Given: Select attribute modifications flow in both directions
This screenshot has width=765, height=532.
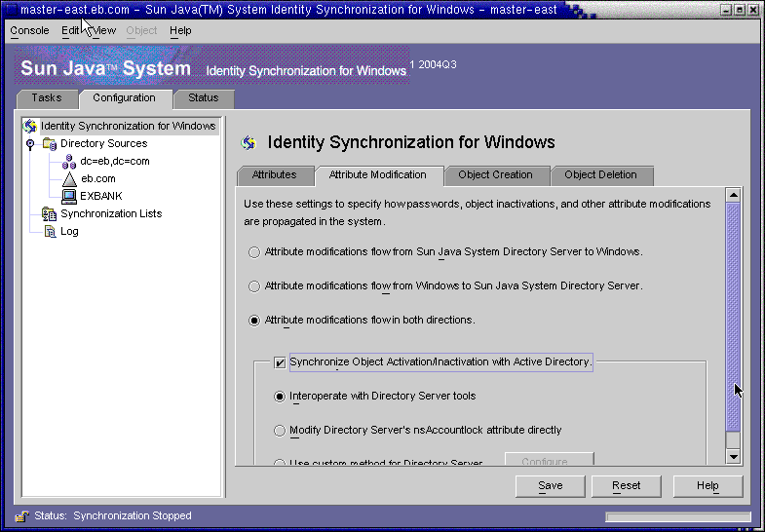Looking at the screenshot, I should tap(254, 321).
